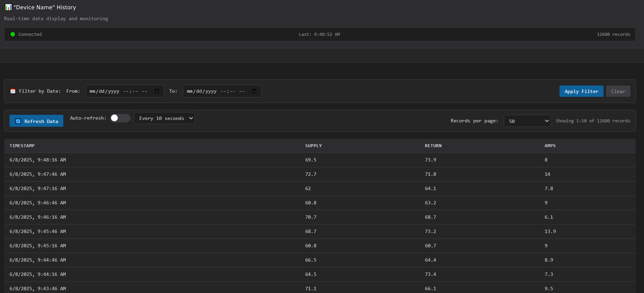644x293 pixels.
Task: Click amps value 7.8
Action: pyautogui.click(x=549, y=188)
